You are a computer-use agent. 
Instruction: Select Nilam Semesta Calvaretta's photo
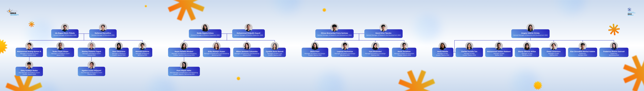247,46
